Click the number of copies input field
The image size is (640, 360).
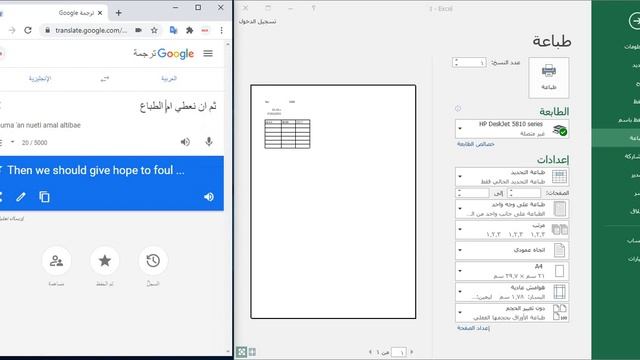[472, 62]
